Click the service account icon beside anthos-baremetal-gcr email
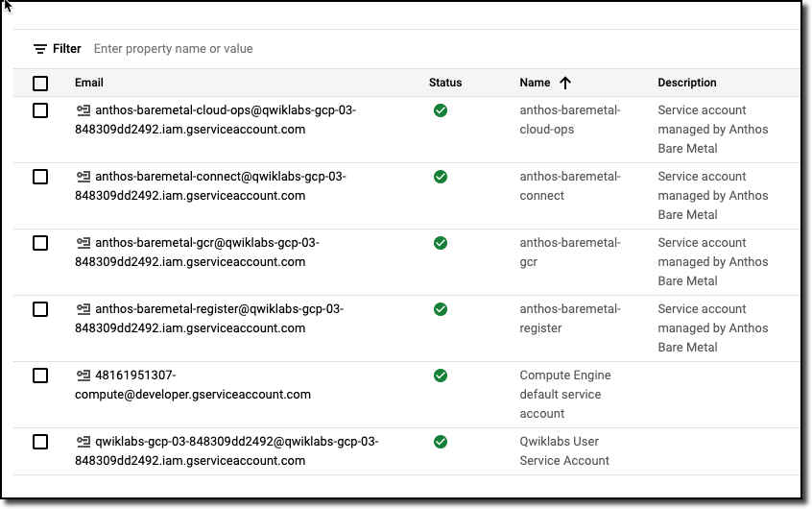 (x=84, y=243)
